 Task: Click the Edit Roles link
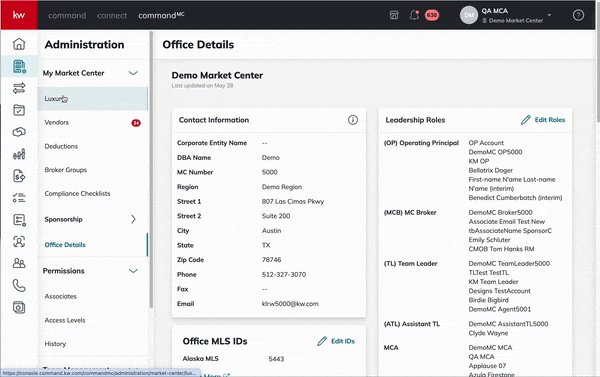click(x=549, y=120)
